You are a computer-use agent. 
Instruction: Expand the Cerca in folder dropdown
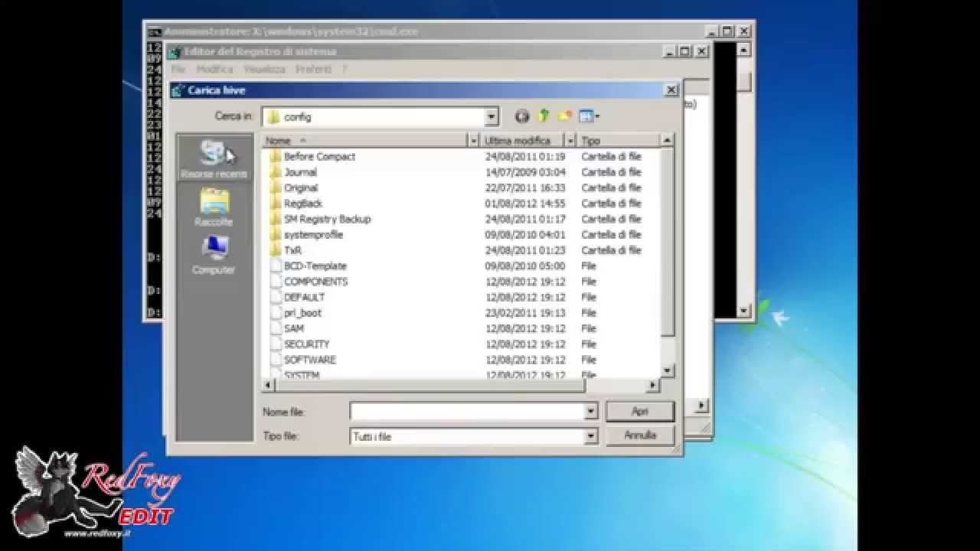(x=492, y=117)
